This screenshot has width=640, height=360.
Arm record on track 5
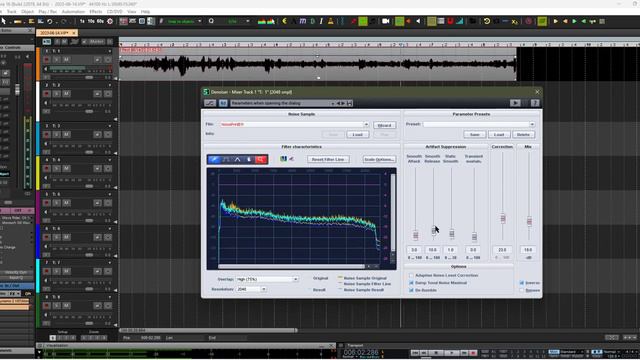point(47,203)
